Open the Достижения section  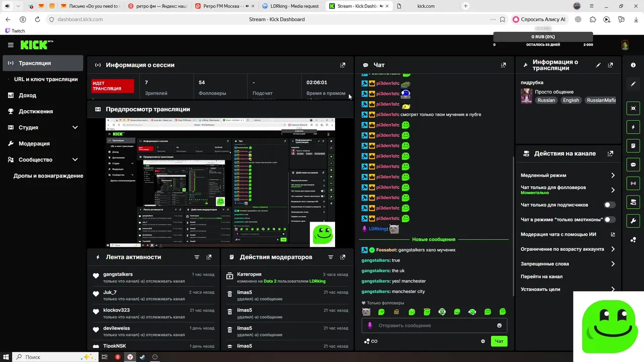coord(43,111)
